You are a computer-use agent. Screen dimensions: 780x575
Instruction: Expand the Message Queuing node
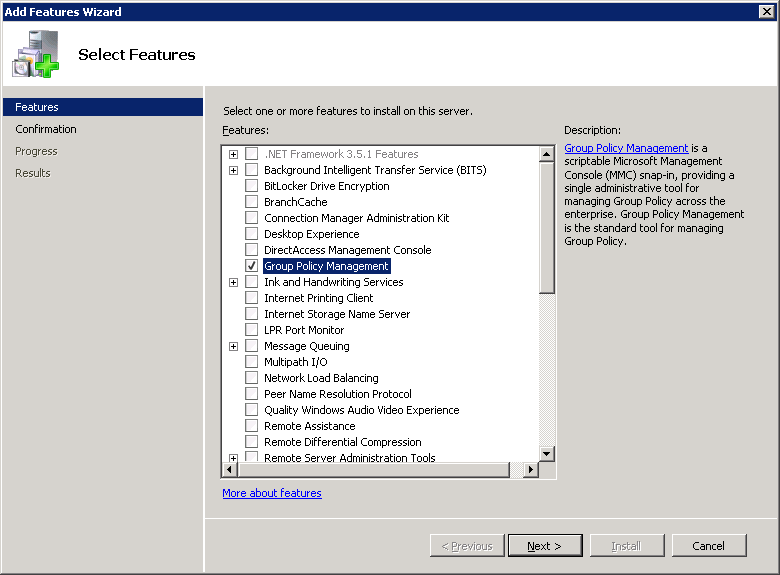point(233,346)
